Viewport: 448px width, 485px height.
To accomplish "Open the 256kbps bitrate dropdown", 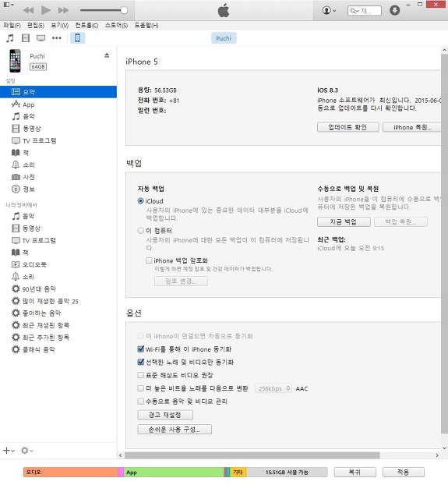I will (273, 388).
